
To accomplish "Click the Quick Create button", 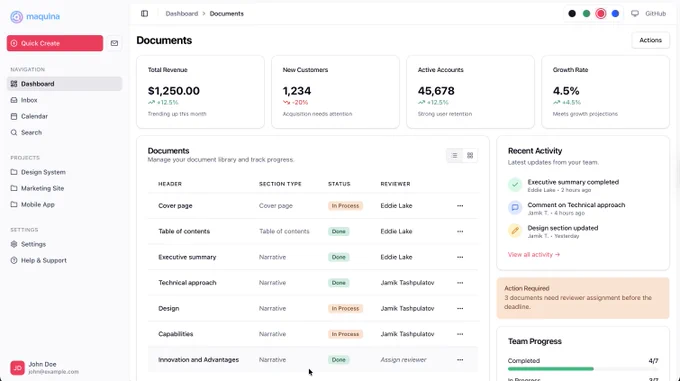I will click(x=55, y=43).
